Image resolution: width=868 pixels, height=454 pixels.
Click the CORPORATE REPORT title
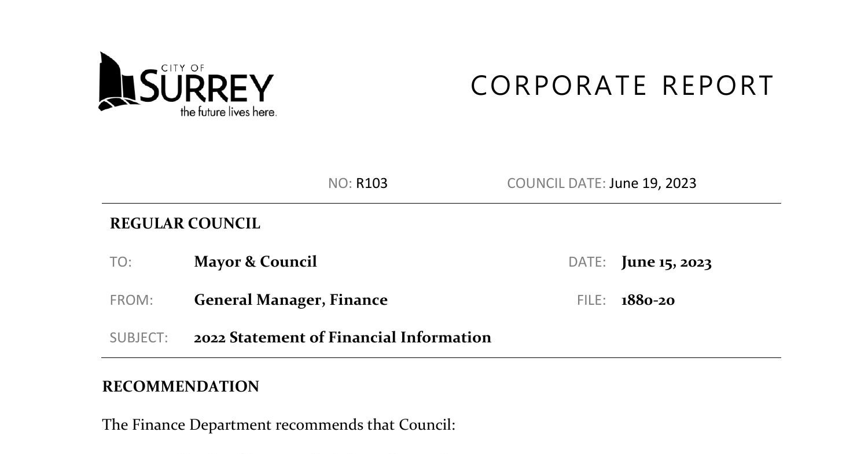pyautogui.click(x=622, y=86)
